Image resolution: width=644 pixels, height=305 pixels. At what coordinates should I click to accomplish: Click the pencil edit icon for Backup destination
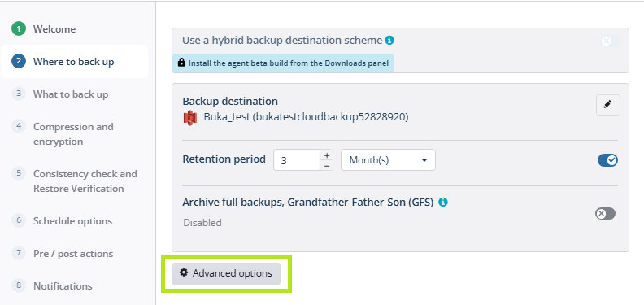[608, 105]
